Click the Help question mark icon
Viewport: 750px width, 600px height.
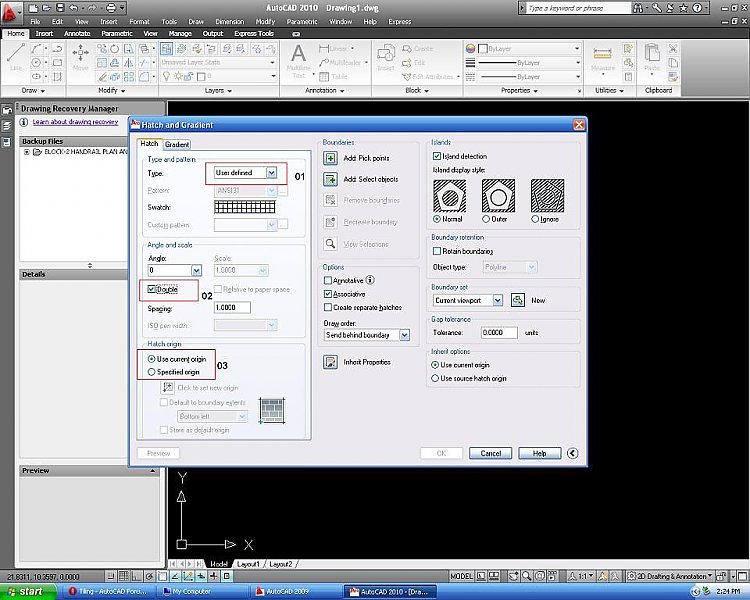(697, 8)
